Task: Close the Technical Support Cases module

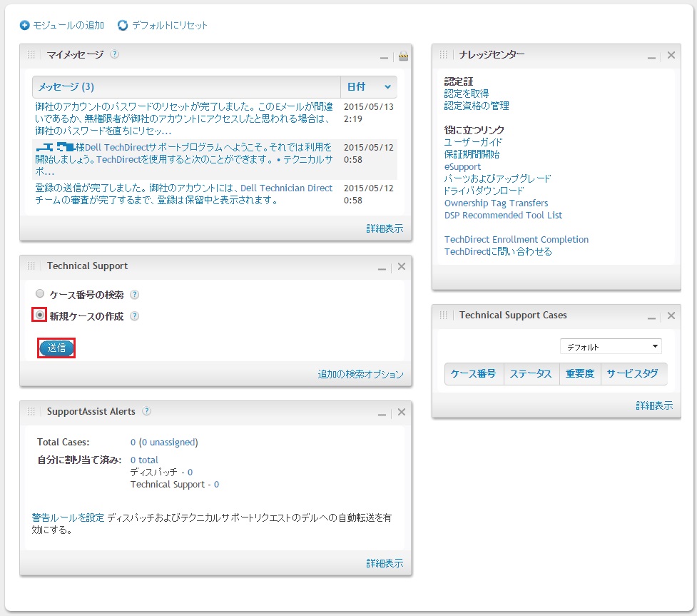Action: pos(671,315)
